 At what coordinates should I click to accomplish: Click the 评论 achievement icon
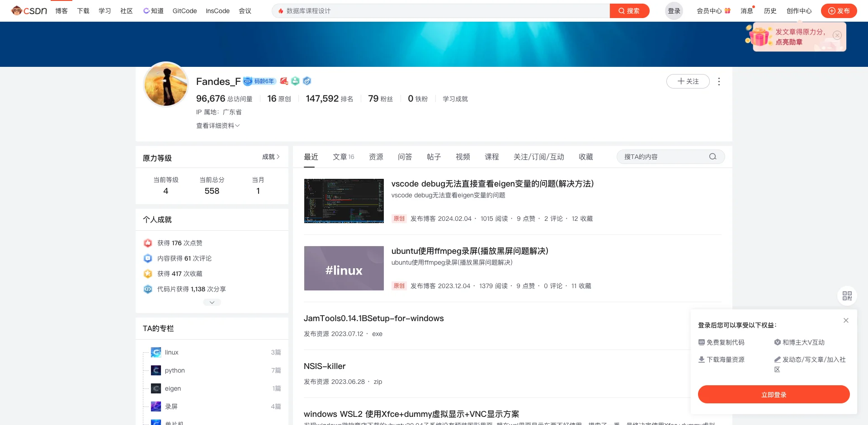[148, 258]
